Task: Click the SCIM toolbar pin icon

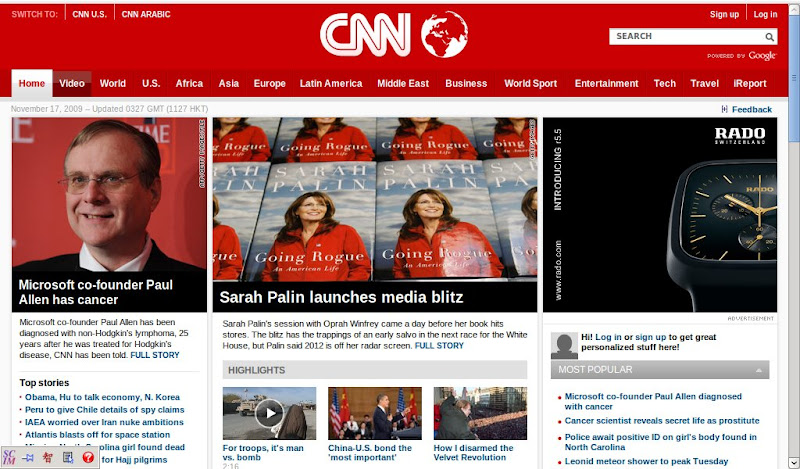Action: [29, 458]
